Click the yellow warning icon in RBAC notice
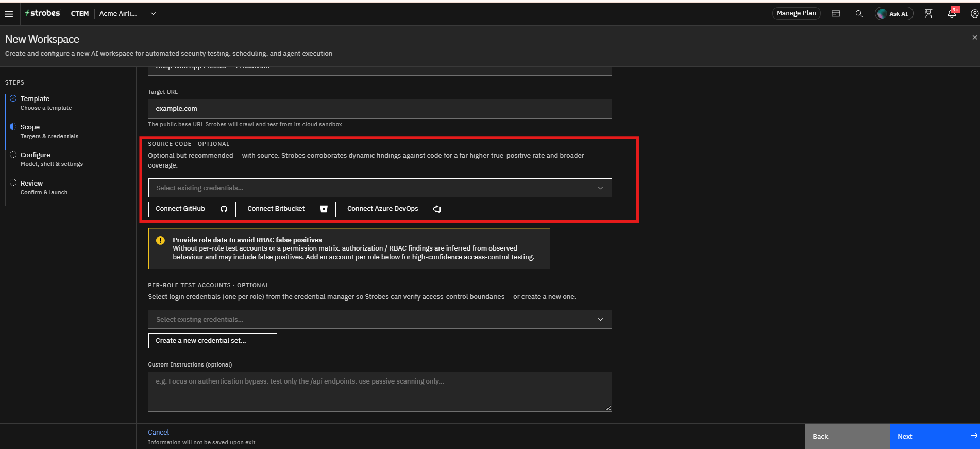Screen dimensions: 980x449 point(160,240)
